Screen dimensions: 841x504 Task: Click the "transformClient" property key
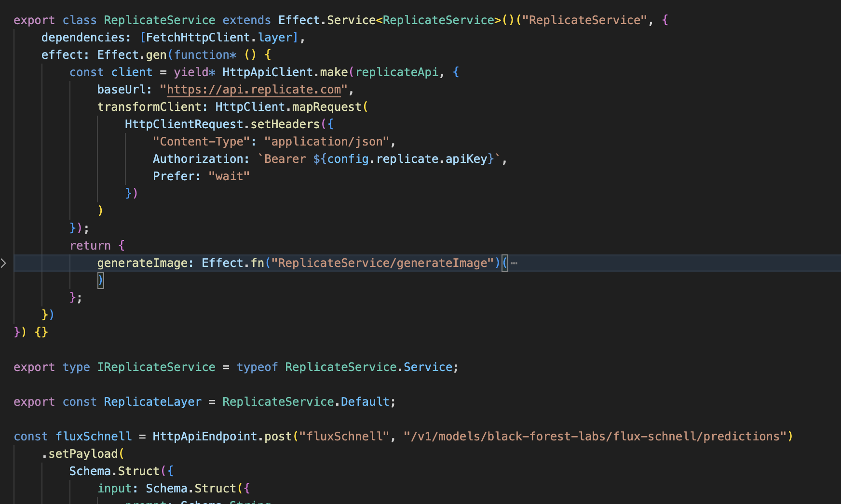(149, 107)
